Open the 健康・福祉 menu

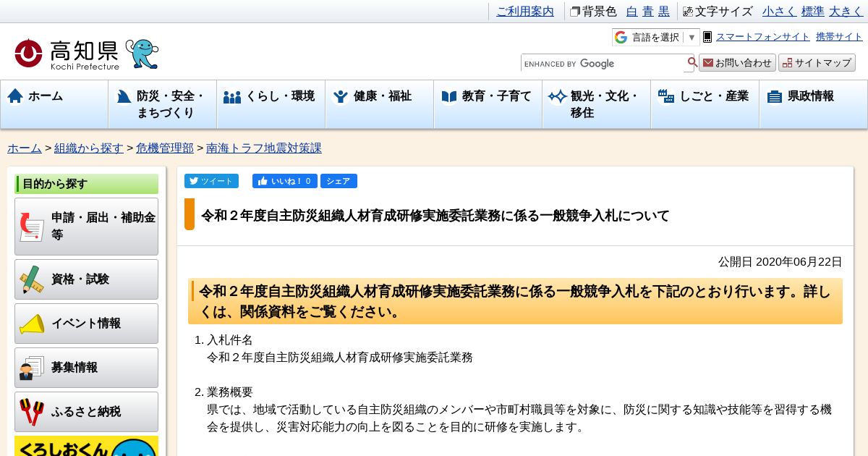tap(380, 104)
